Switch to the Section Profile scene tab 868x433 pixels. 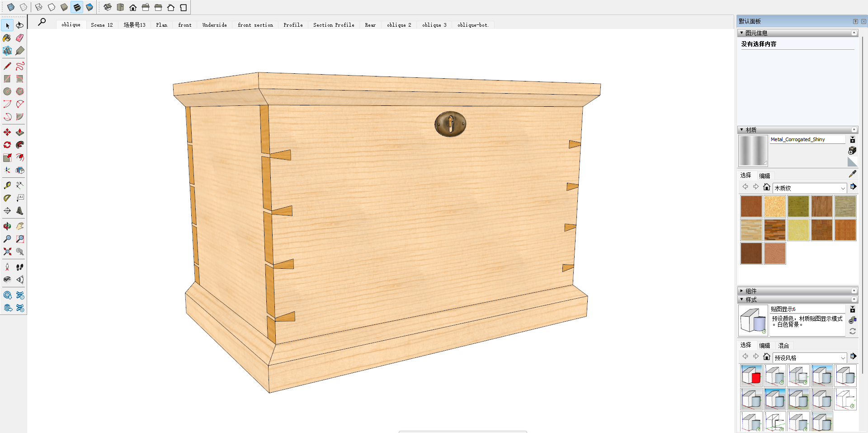point(334,25)
